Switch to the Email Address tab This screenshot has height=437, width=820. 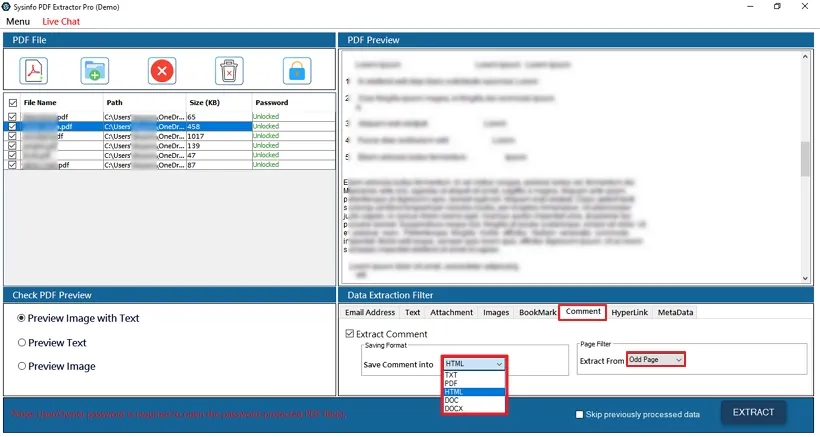[x=370, y=312]
